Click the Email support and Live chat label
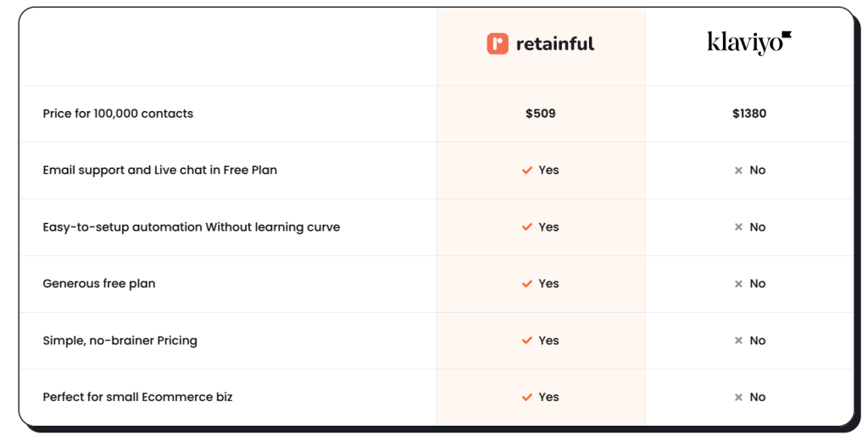Viewport: 868px width, 441px height. click(x=160, y=170)
